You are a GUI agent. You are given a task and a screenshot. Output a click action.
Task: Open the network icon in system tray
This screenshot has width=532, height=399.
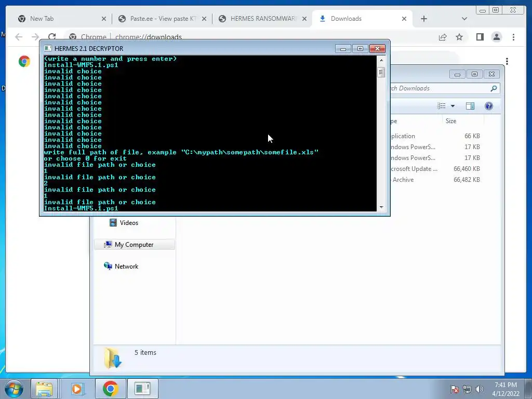(467, 389)
